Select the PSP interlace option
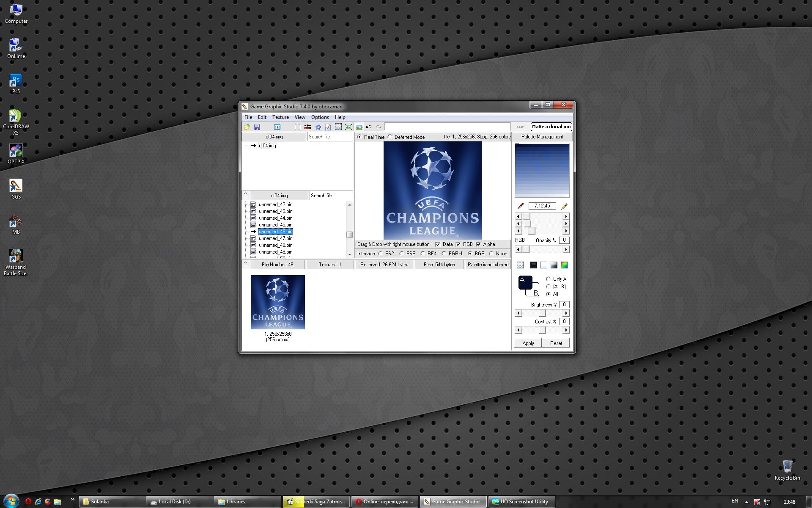 (x=401, y=254)
